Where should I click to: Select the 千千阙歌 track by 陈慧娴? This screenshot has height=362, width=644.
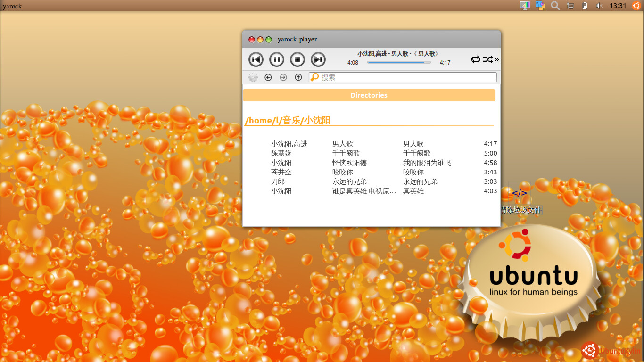coord(346,153)
